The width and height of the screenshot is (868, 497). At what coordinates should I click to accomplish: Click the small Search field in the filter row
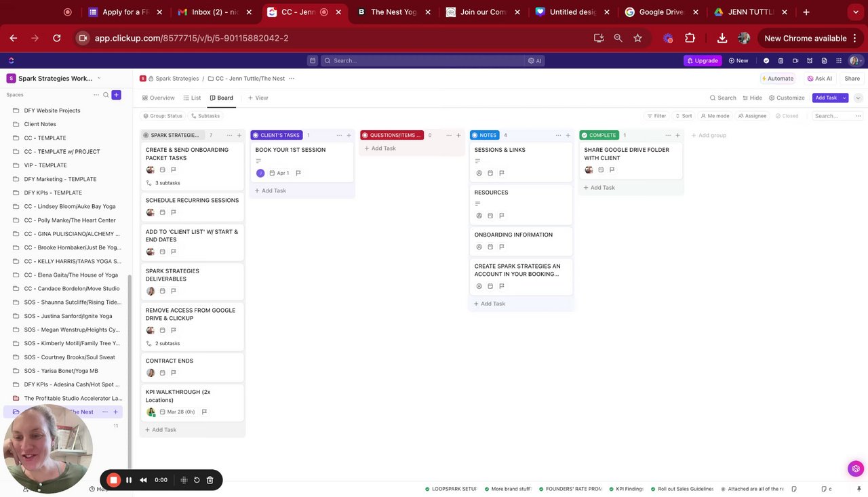pyautogui.click(x=831, y=116)
